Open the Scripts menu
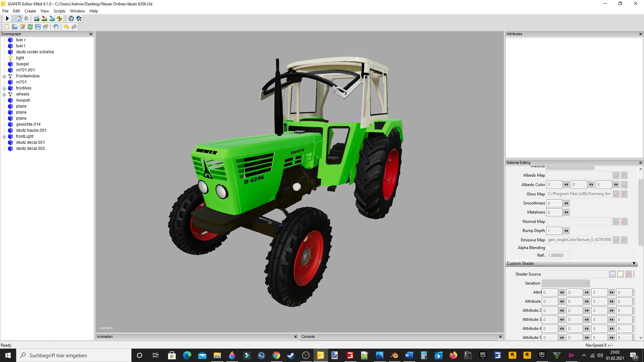644x362 pixels. pos(59,11)
